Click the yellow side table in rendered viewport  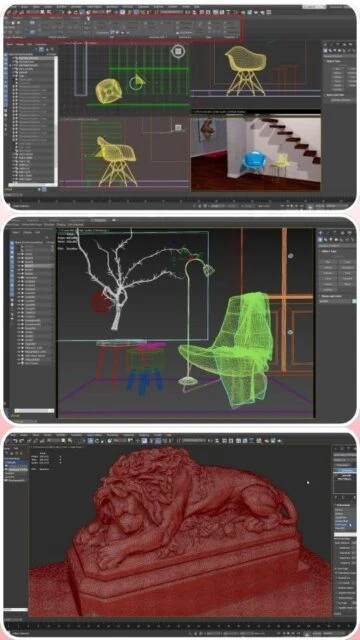(x=281, y=165)
